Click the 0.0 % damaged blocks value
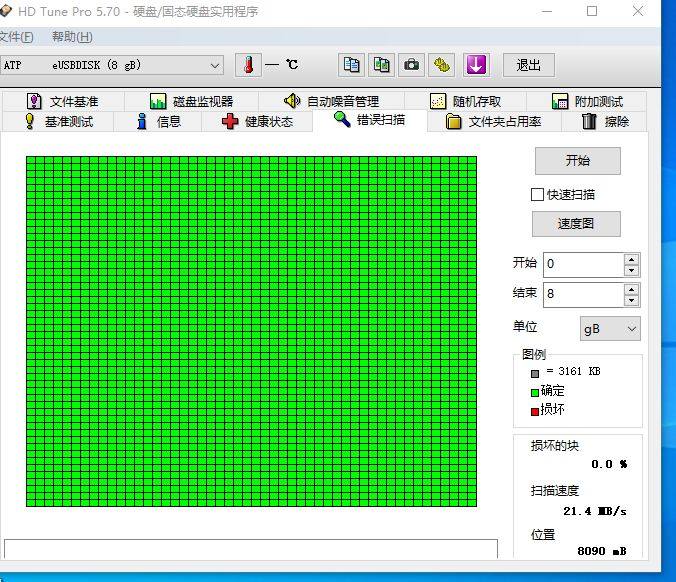Viewport: 676px width, 582px height. [x=609, y=464]
